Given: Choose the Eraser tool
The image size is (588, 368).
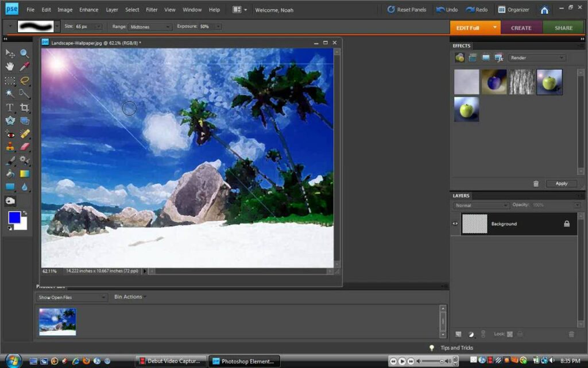Looking at the screenshot, I should tap(24, 147).
